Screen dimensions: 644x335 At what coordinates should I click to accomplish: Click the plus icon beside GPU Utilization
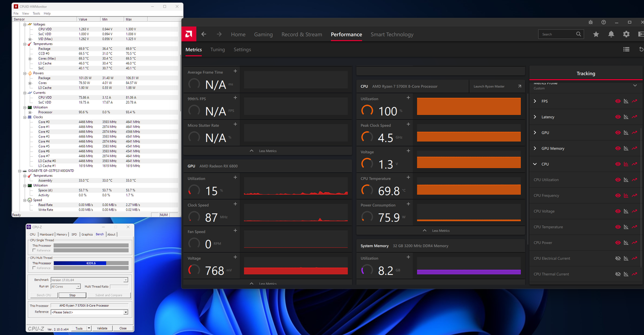235,178
